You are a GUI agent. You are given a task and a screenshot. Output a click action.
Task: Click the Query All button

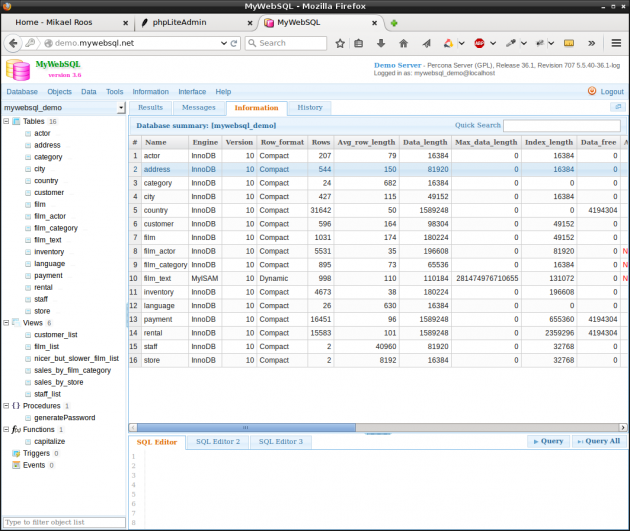coord(599,441)
